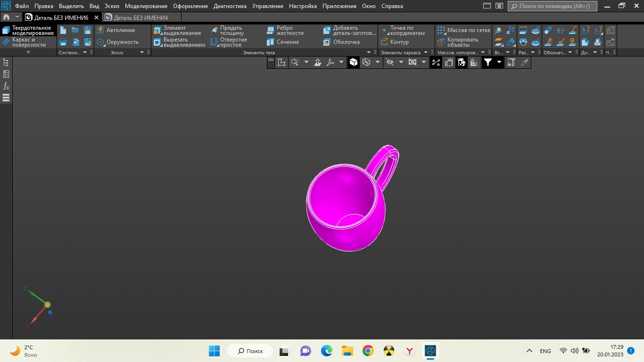Viewport: 644px width, 362px height.
Task: Choose the Окружность circle tool
Action: point(118,42)
